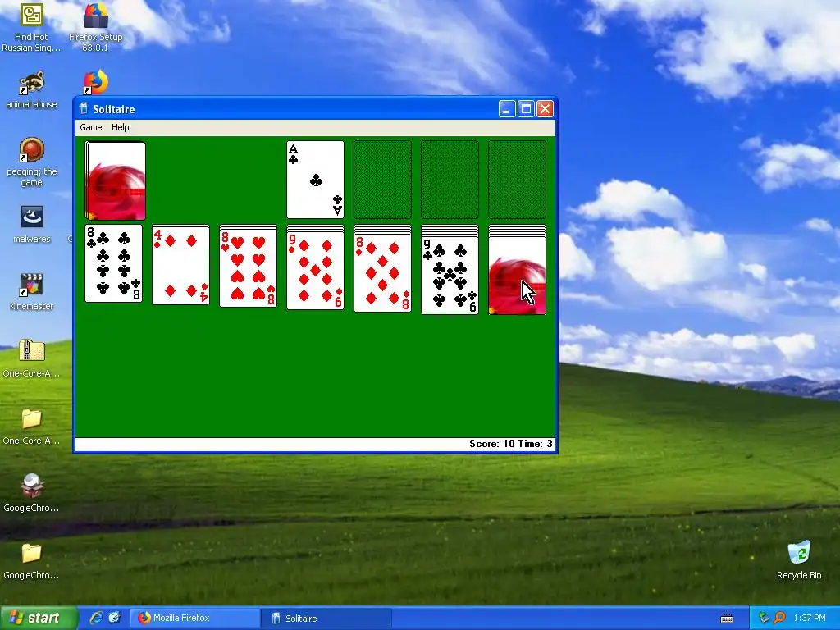Click the Solitaire taskbar button
This screenshot has height=630, width=840.
pos(326,619)
